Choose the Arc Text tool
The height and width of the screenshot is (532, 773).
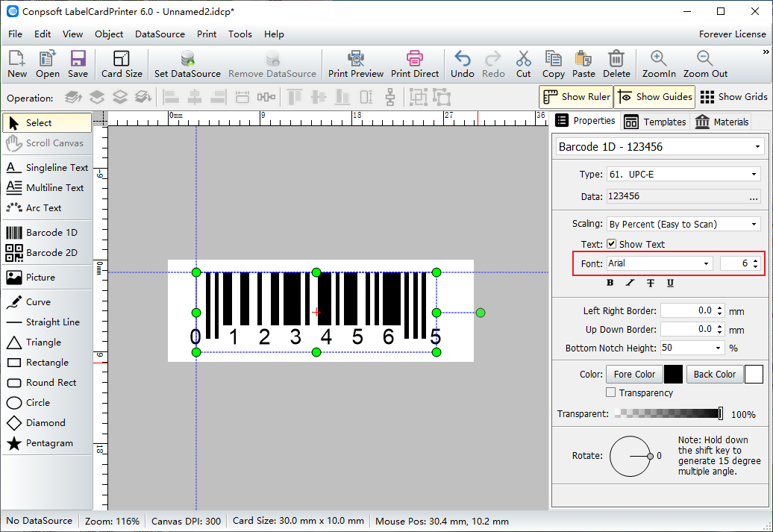47,208
